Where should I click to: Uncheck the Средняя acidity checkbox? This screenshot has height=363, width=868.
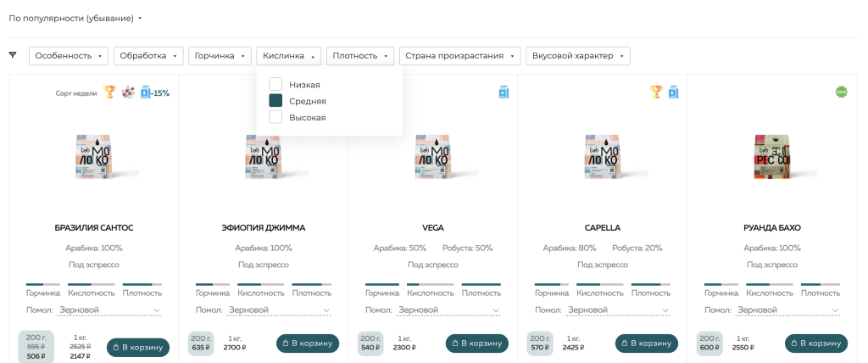point(275,100)
